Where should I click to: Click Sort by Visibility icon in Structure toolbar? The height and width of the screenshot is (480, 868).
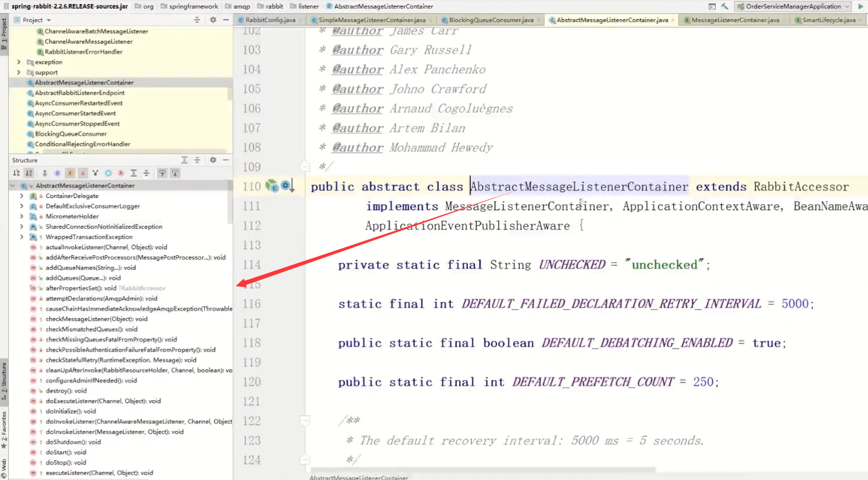coord(16,173)
